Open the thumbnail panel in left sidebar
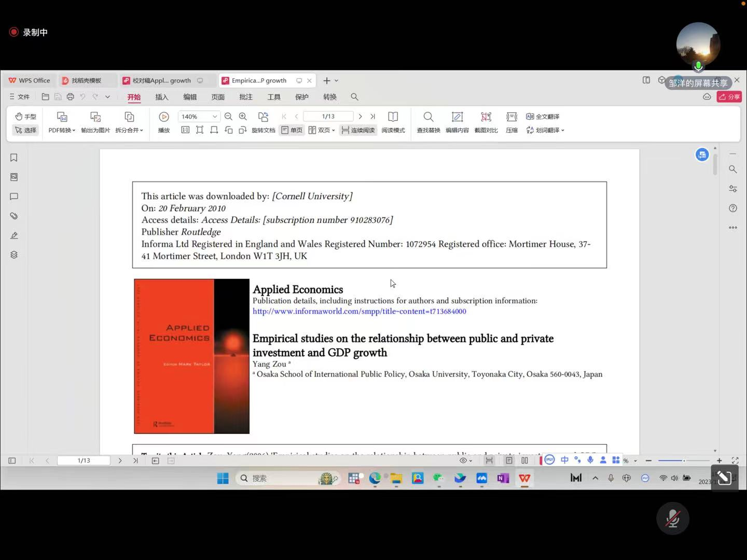Image resolution: width=747 pixels, height=560 pixels. click(14, 177)
